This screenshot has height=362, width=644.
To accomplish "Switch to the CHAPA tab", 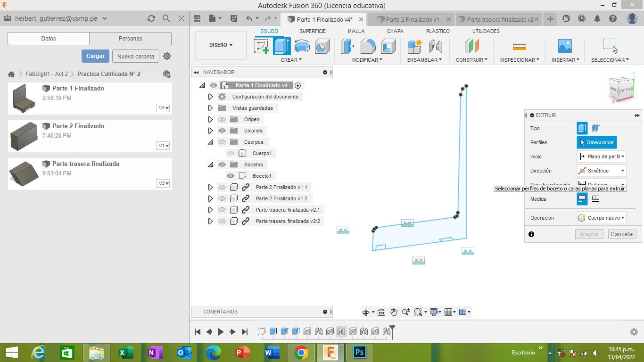I will tap(395, 31).
